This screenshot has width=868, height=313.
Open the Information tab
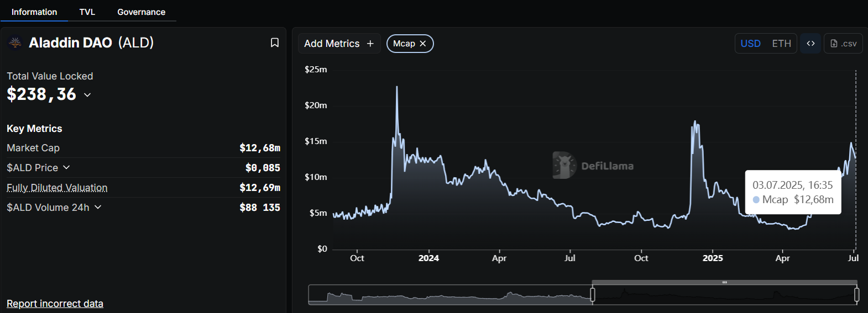[x=34, y=12]
